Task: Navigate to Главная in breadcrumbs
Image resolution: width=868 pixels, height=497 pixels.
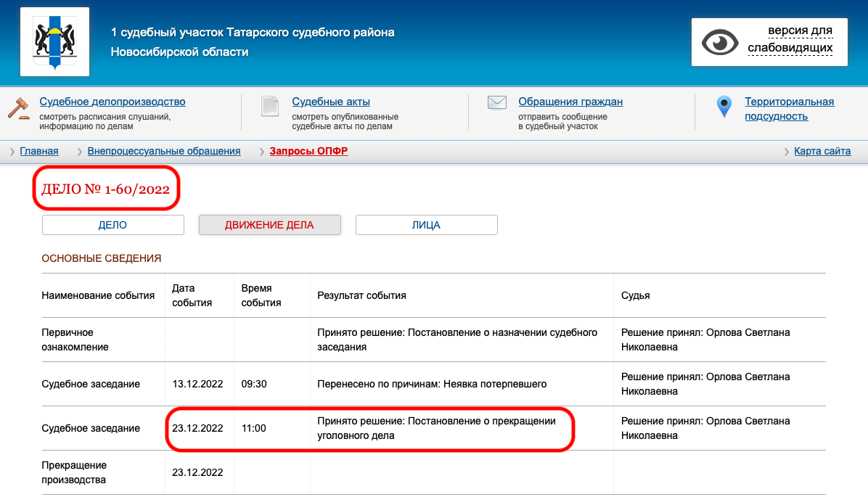Action: [39, 151]
